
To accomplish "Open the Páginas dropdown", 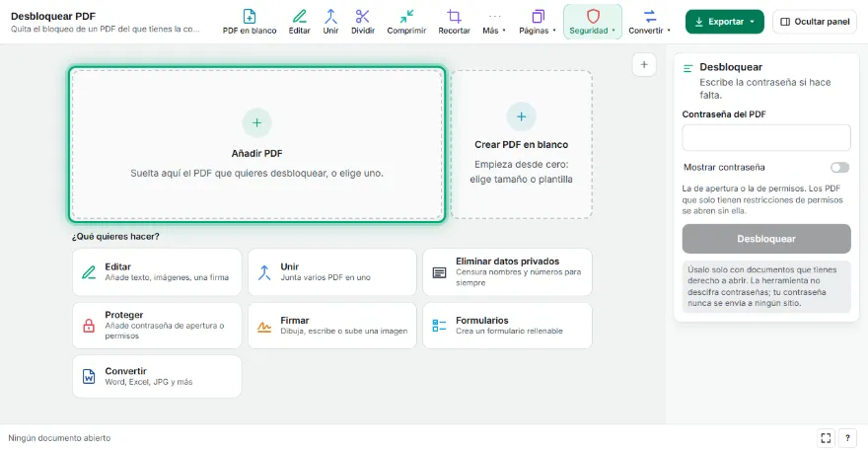I will coord(538,22).
